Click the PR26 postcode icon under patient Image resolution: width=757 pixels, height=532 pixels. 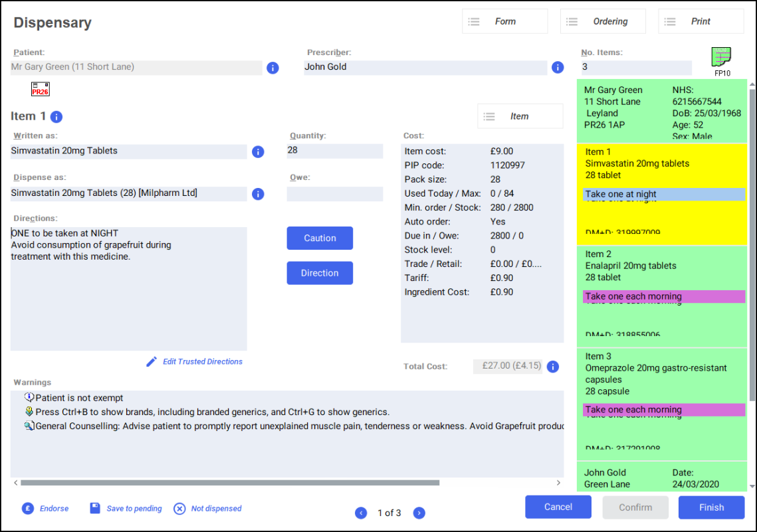(41, 89)
